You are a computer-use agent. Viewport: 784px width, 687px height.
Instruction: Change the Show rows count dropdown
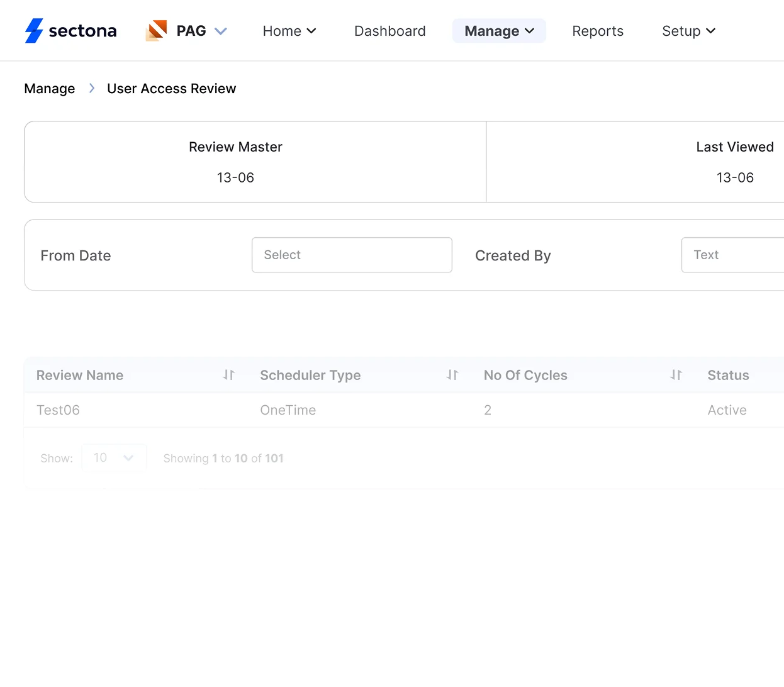click(114, 458)
